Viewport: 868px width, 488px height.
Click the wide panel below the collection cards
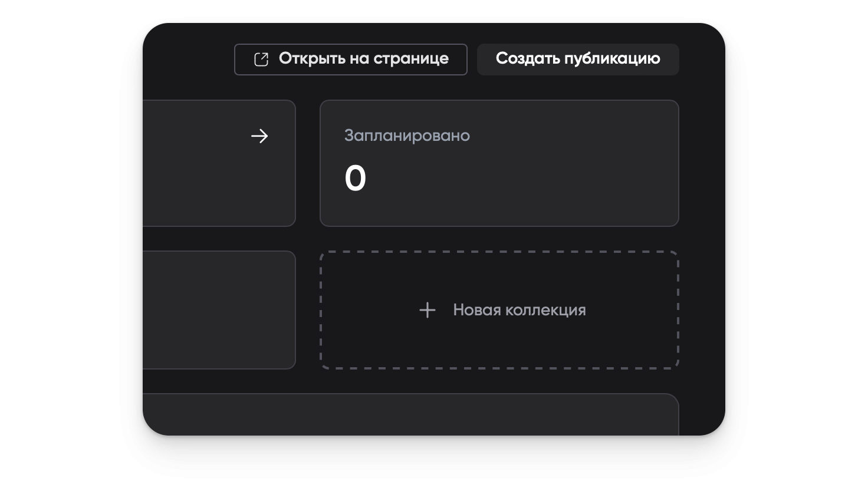410,415
